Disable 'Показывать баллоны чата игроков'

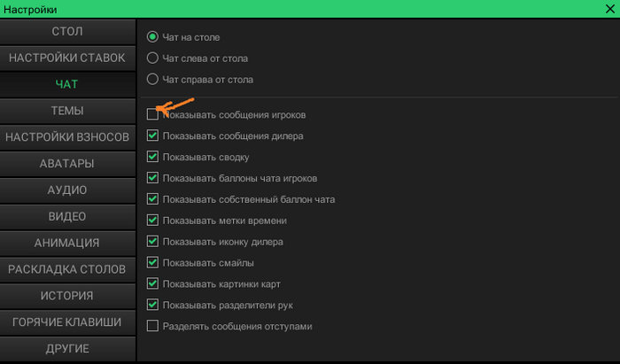(152, 179)
